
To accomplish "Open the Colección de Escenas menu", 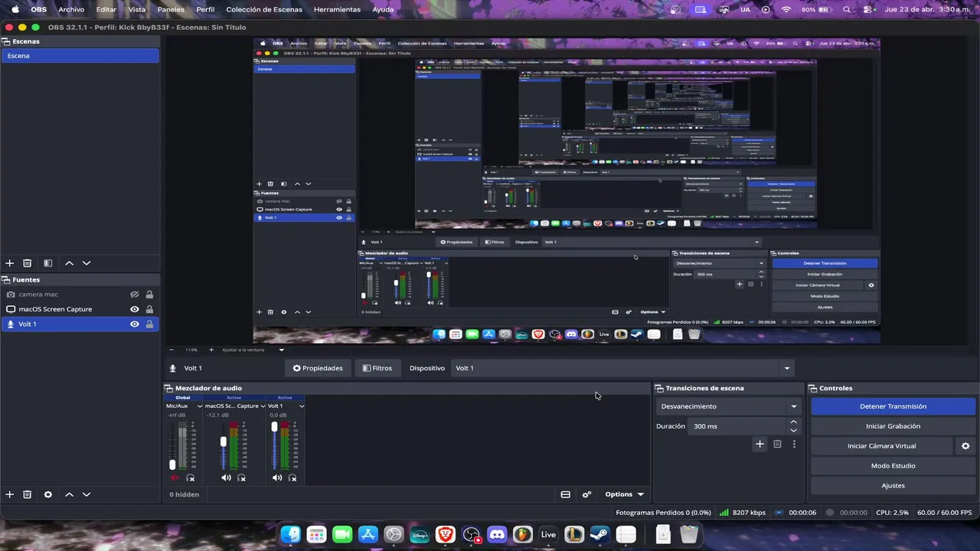I will 264,9.
